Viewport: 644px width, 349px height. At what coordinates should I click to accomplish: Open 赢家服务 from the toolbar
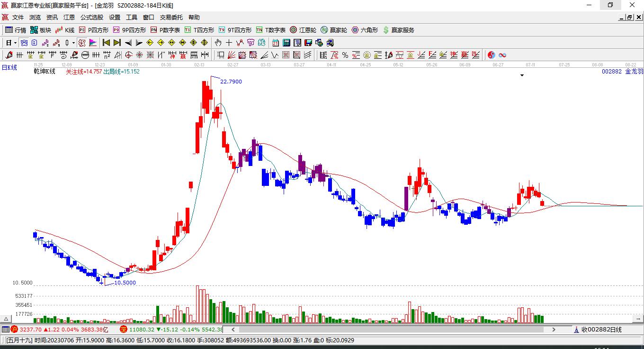click(398, 30)
